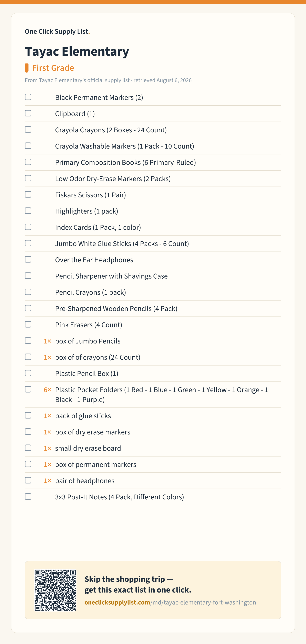The image size is (306, 644).
Task: Check off Crayola Crayons 2 Boxes item
Action: (x=28, y=129)
